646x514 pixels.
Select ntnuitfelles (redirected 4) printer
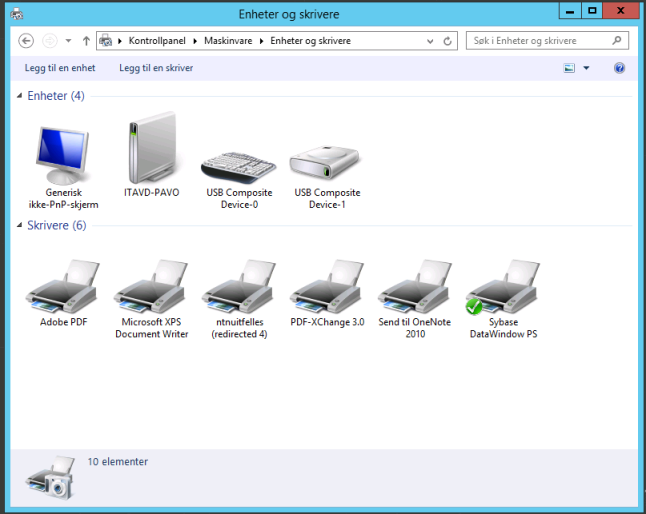pyautogui.click(x=239, y=287)
